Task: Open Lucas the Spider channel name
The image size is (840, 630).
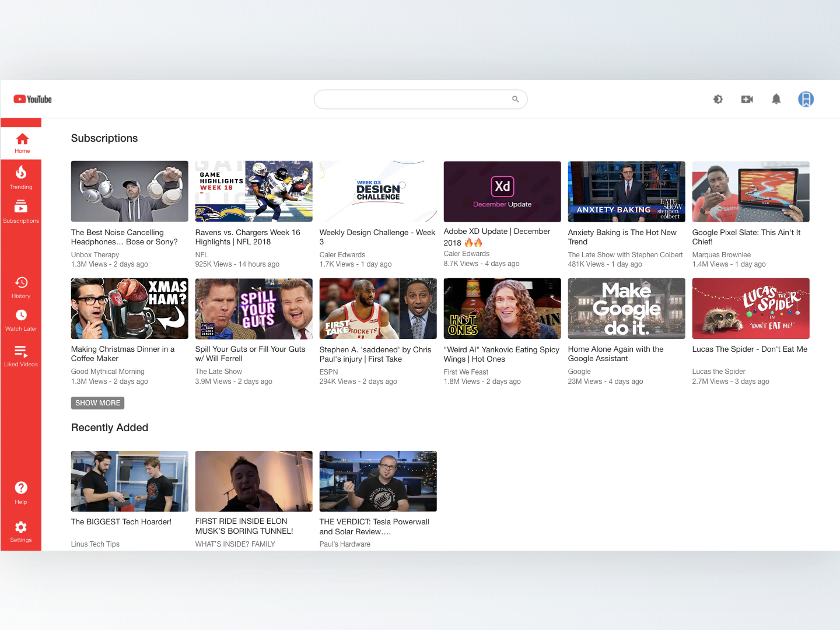Action: coord(719,372)
